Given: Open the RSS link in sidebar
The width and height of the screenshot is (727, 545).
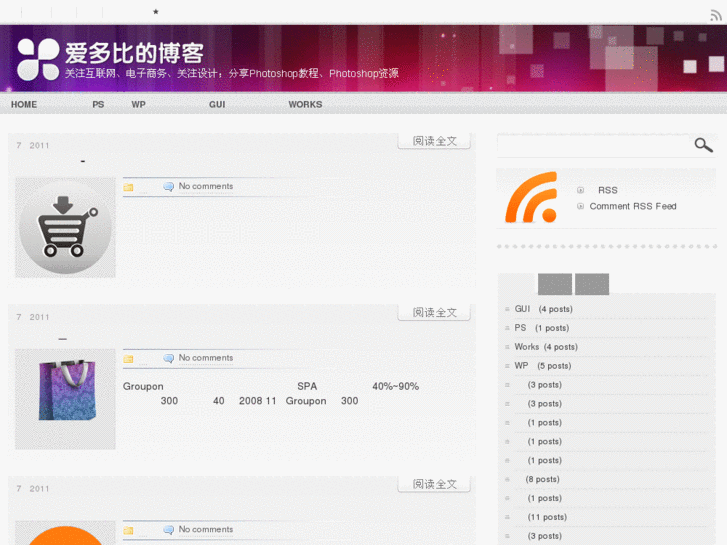Looking at the screenshot, I should tap(607, 190).
